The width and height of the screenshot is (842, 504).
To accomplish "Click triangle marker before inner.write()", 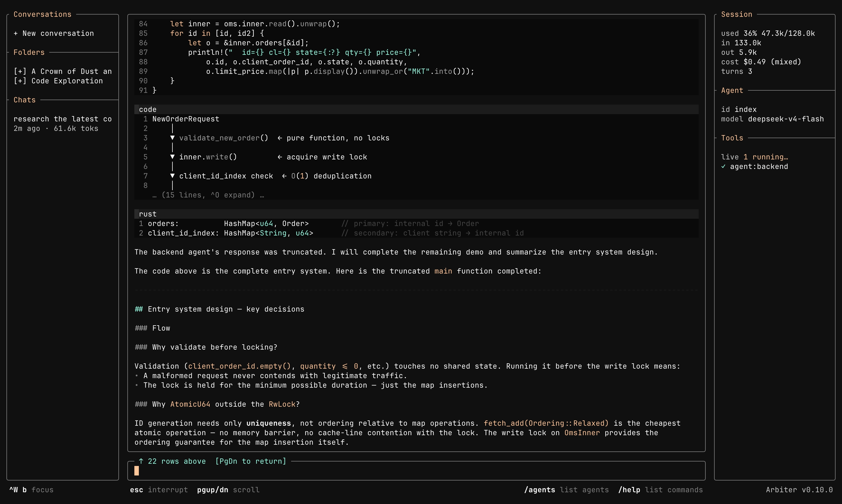I will click(172, 157).
